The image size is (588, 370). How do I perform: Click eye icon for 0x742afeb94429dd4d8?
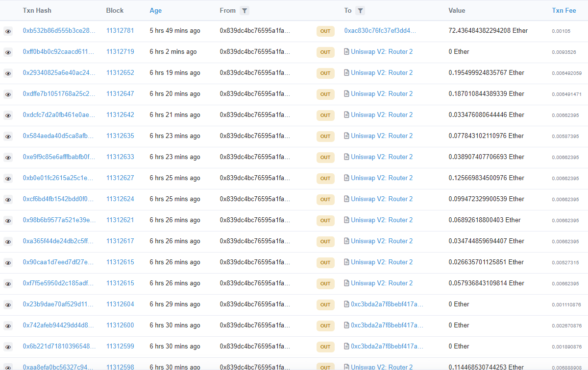point(8,326)
